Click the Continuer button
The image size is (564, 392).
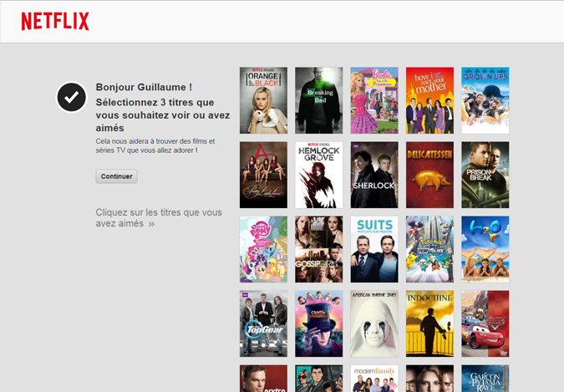[x=116, y=176]
